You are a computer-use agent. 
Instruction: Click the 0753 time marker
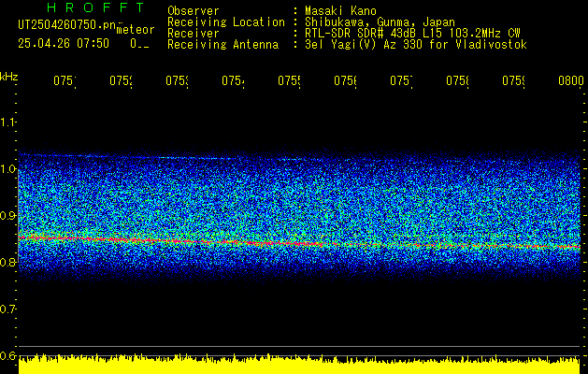[177, 80]
